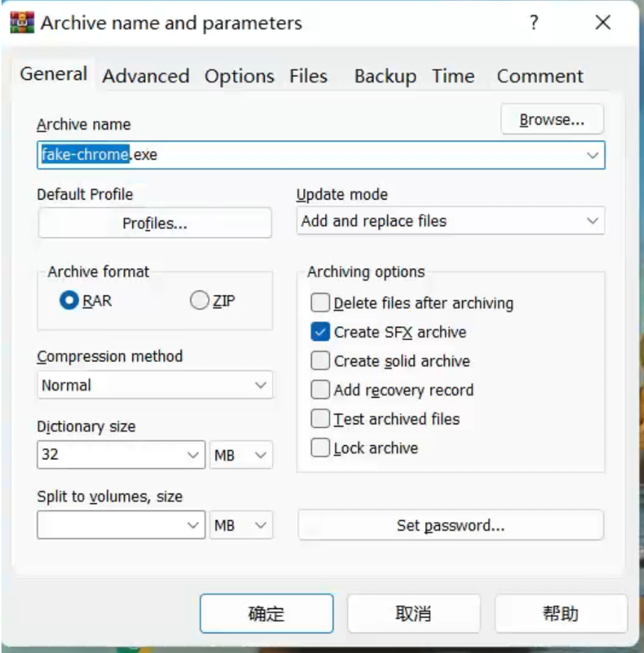The image size is (644, 653).
Task: Open the Update mode dropdown
Action: [450, 221]
